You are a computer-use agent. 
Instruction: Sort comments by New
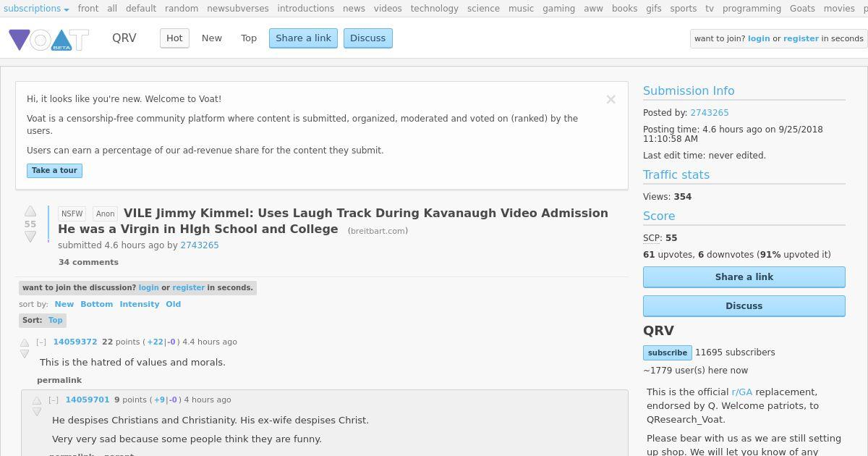tap(64, 304)
